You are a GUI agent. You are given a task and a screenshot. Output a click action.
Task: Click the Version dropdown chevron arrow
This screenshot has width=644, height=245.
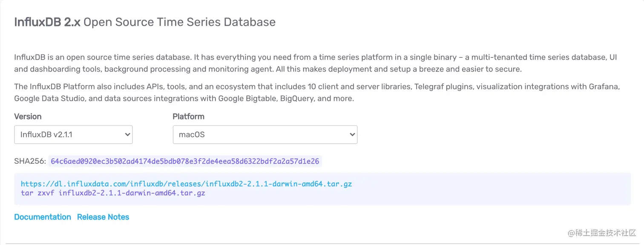(x=127, y=134)
